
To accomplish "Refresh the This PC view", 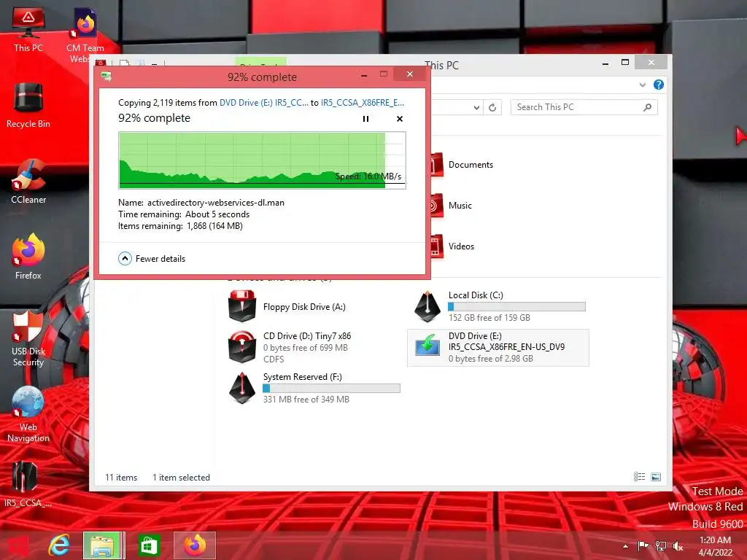I will (492, 107).
